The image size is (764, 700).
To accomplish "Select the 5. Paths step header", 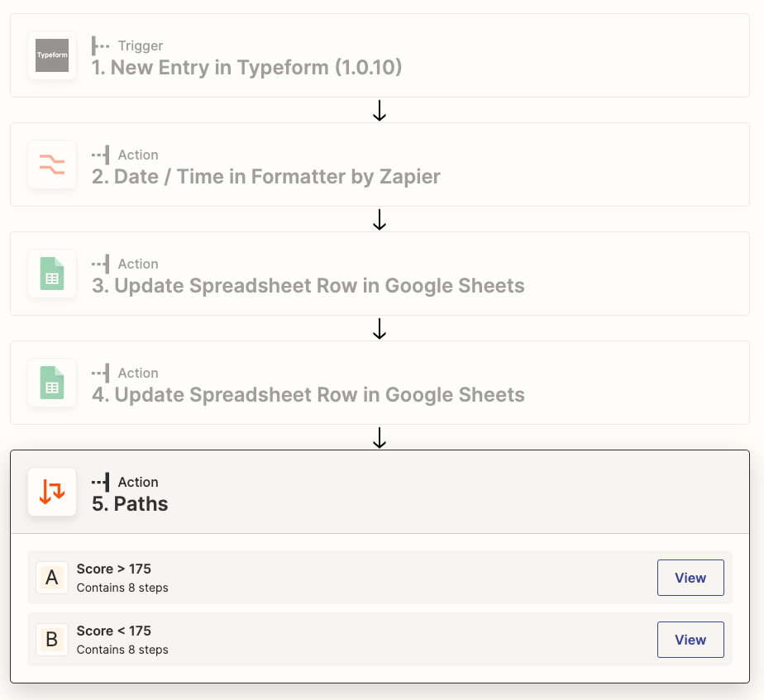I will [380, 492].
